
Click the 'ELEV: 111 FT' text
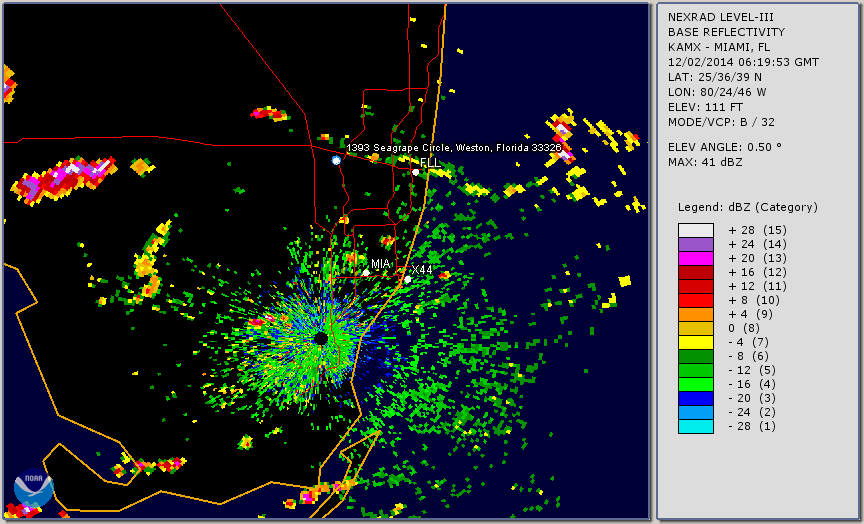point(705,107)
